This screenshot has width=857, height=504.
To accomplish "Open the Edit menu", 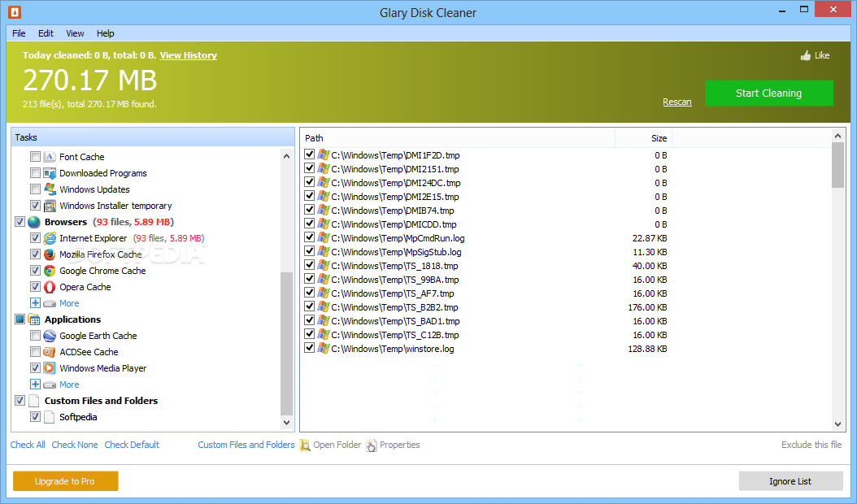I will click(46, 33).
